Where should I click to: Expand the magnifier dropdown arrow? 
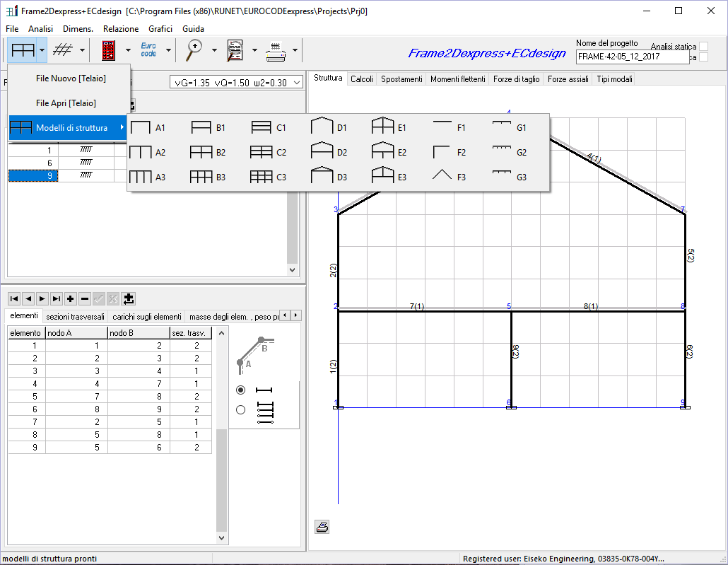click(214, 49)
